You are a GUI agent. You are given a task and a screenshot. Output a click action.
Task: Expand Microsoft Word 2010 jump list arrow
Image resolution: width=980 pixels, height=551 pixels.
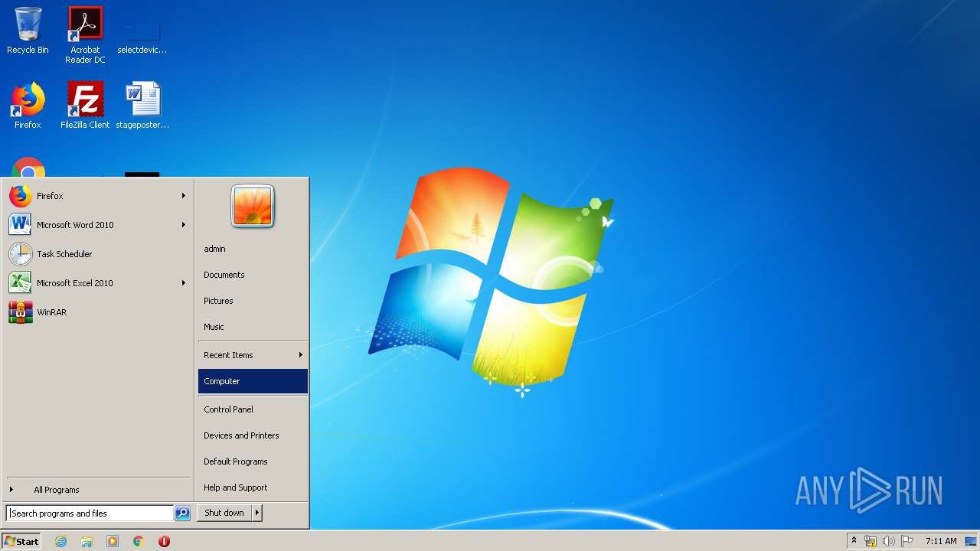pyautogui.click(x=184, y=225)
